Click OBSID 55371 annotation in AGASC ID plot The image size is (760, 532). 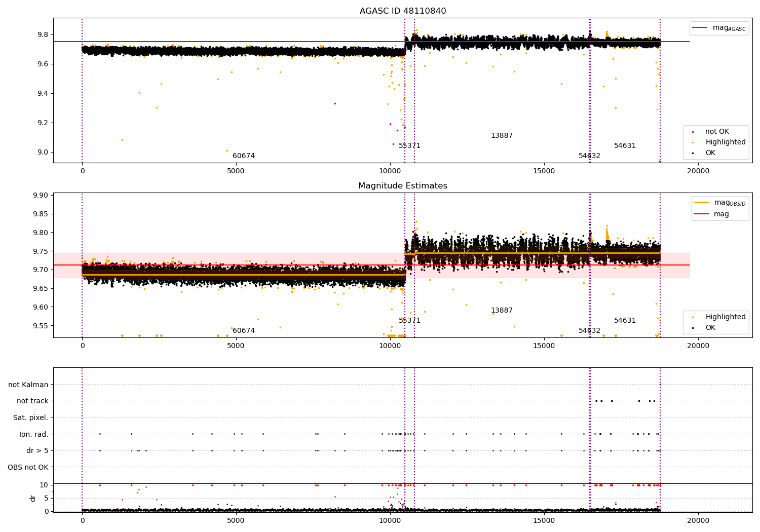pos(409,146)
